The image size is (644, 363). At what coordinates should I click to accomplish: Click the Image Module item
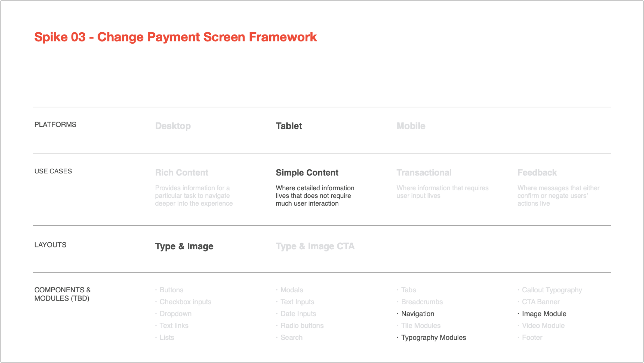[x=544, y=314]
